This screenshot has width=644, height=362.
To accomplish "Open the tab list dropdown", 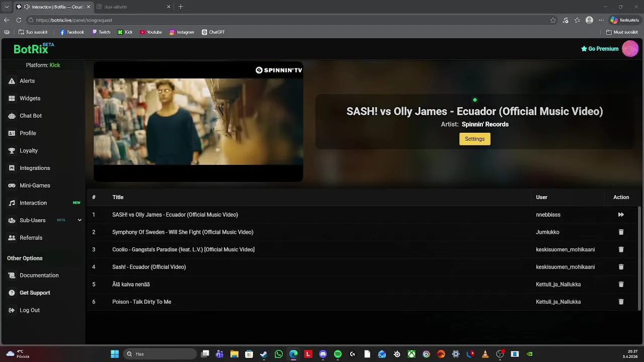I will pyautogui.click(x=7, y=7).
